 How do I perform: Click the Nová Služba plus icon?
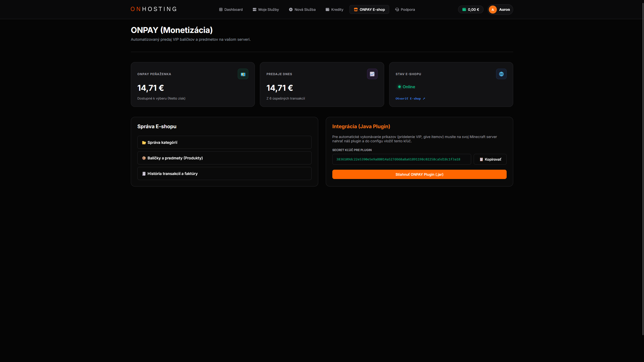pyautogui.click(x=291, y=10)
